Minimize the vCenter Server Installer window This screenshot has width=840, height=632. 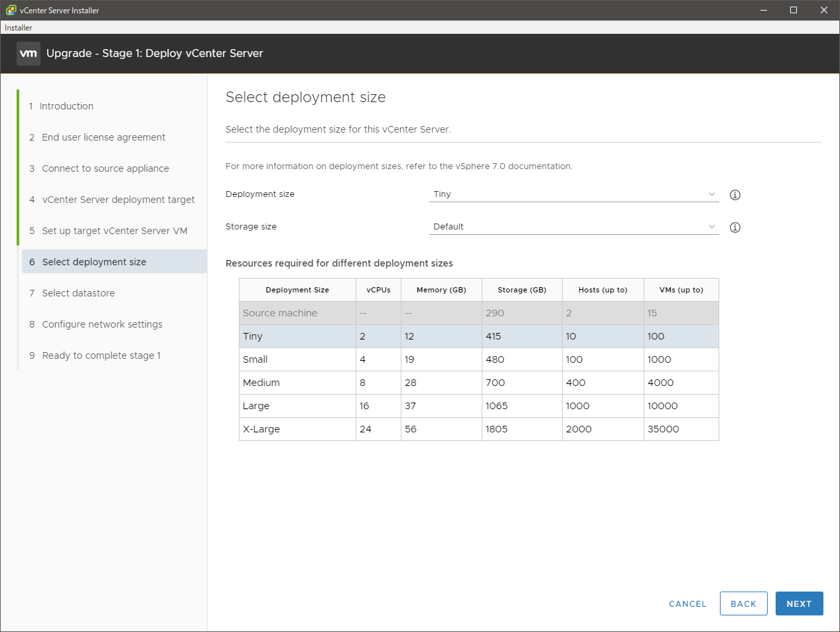click(x=763, y=10)
